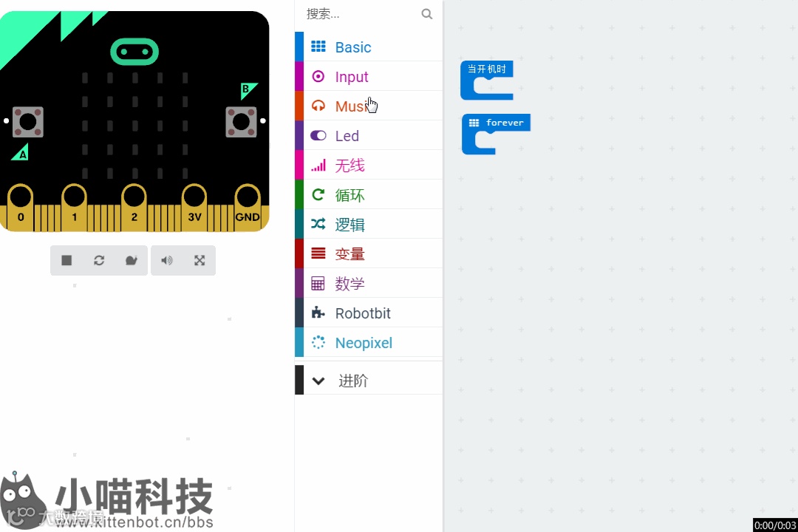Open the 变量 variables category
The height and width of the screenshot is (532, 798).
coord(369,253)
